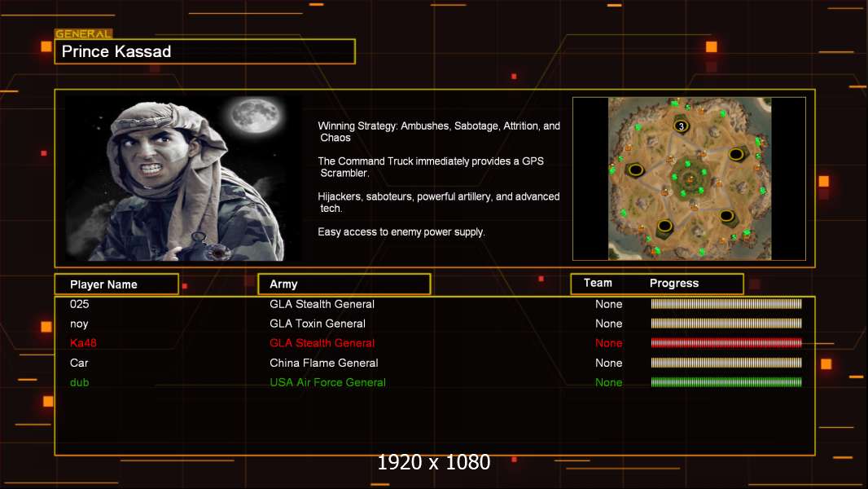Click the 'Command Truck' GPS Scrambler text
This screenshot has width=868, height=489.
(431, 167)
